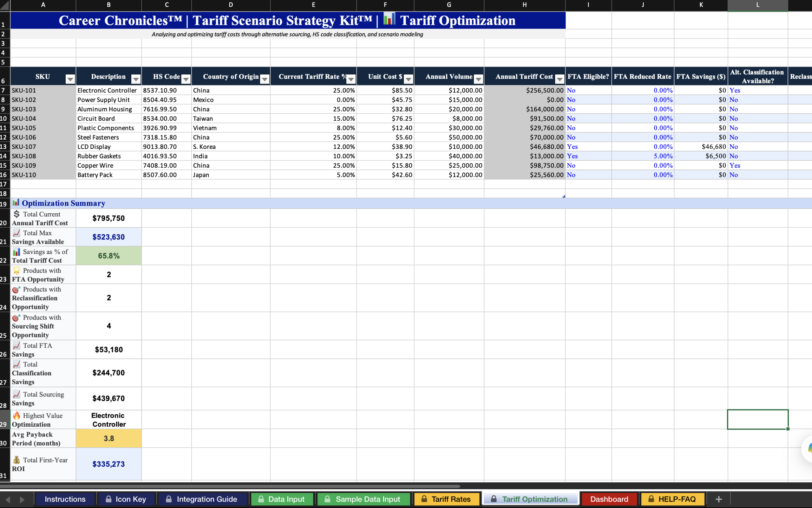Click the lock icon on Sample Data Input tab
The width and height of the screenshot is (812, 508).
click(327, 499)
